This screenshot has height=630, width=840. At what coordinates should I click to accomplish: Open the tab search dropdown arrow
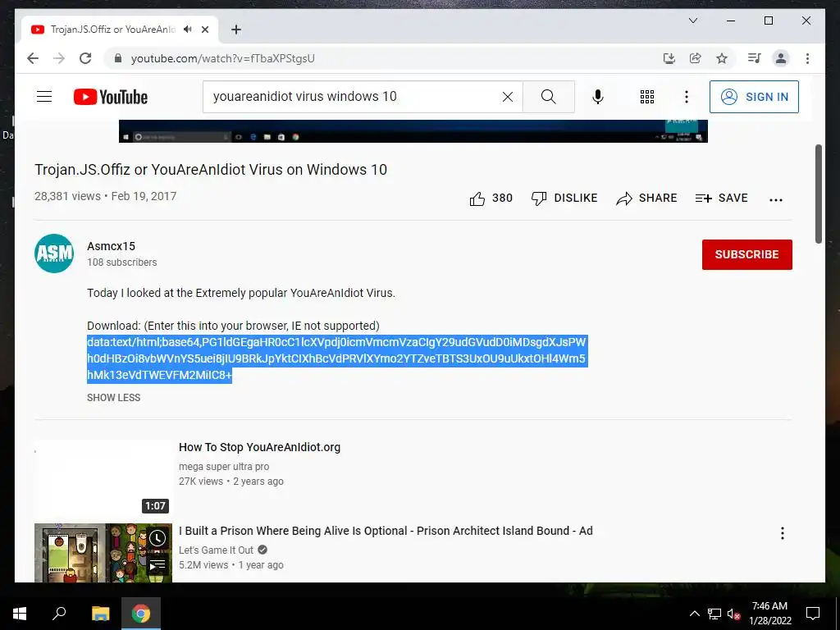click(x=692, y=21)
